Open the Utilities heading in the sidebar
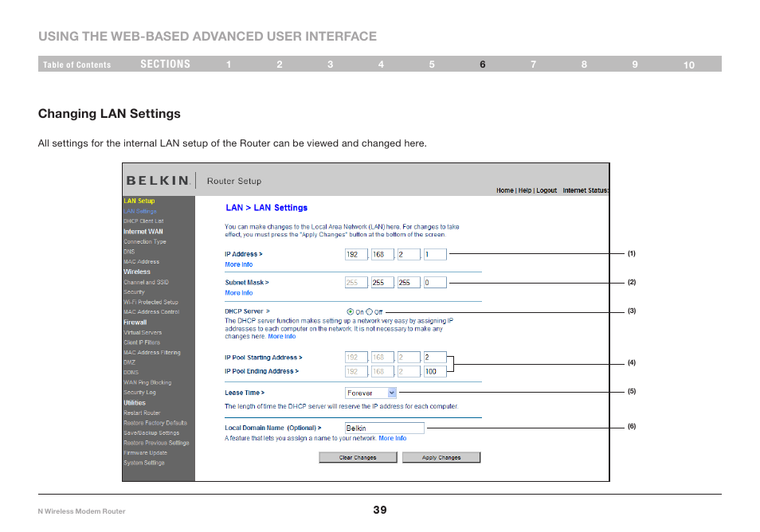 point(135,403)
